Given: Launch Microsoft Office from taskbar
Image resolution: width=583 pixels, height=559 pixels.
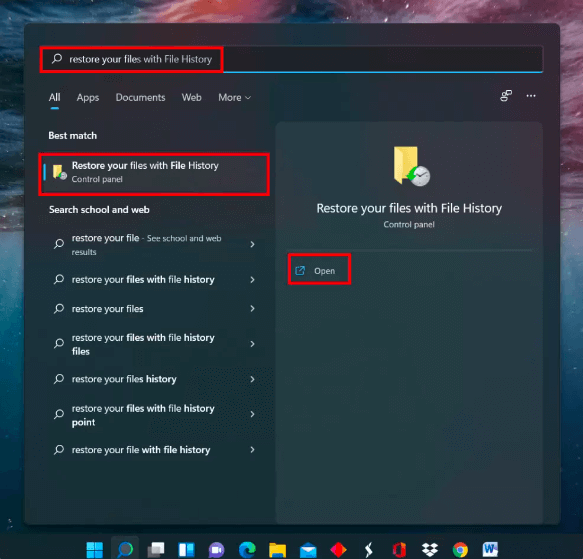Looking at the screenshot, I should click(399, 550).
